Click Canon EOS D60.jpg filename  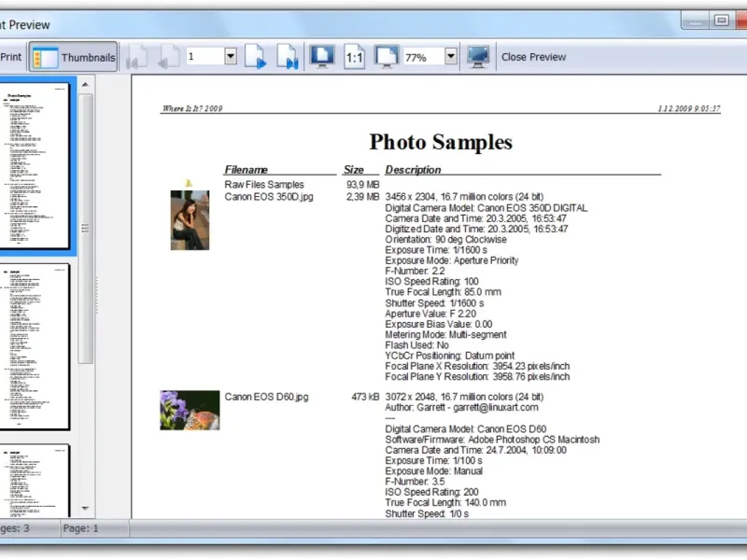click(x=266, y=397)
